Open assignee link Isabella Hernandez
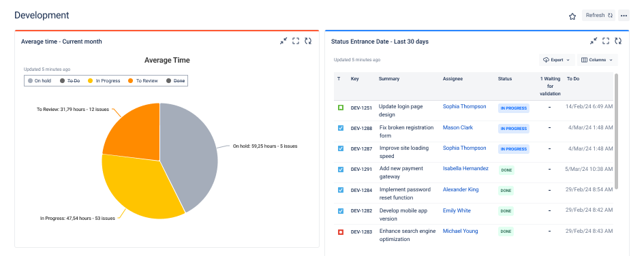Image resolution: width=644 pixels, height=256 pixels. pyautogui.click(x=465, y=169)
